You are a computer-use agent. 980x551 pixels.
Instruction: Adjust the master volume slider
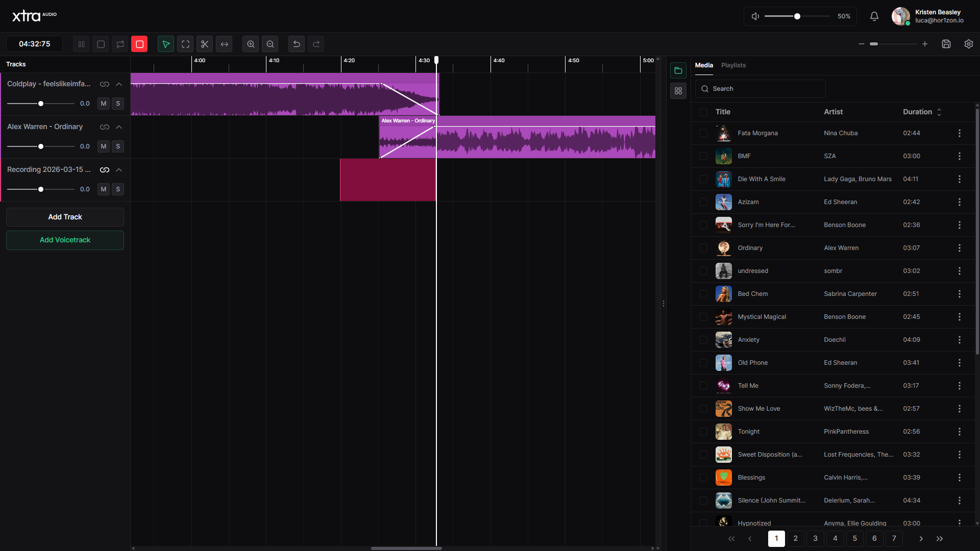click(x=796, y=16)
